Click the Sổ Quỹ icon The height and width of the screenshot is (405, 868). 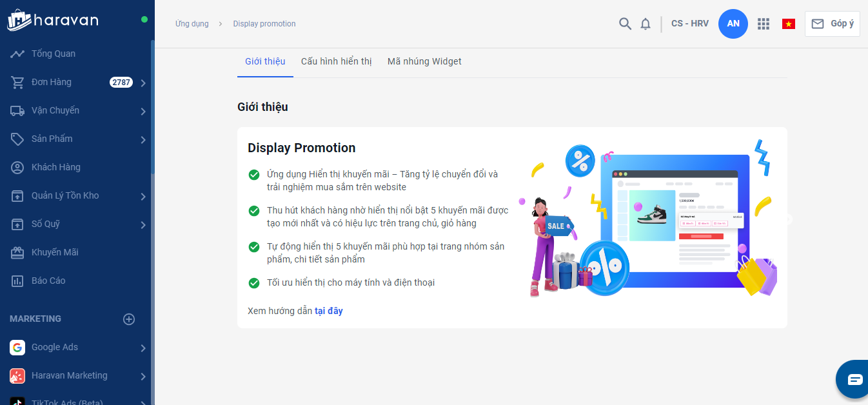[17, 224]
